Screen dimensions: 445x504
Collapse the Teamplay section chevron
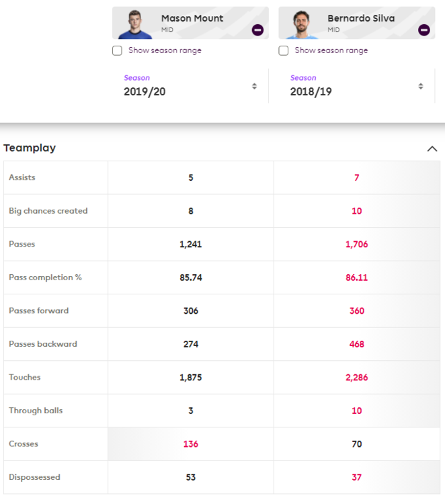pyautogui.click(x=432, y=149)
